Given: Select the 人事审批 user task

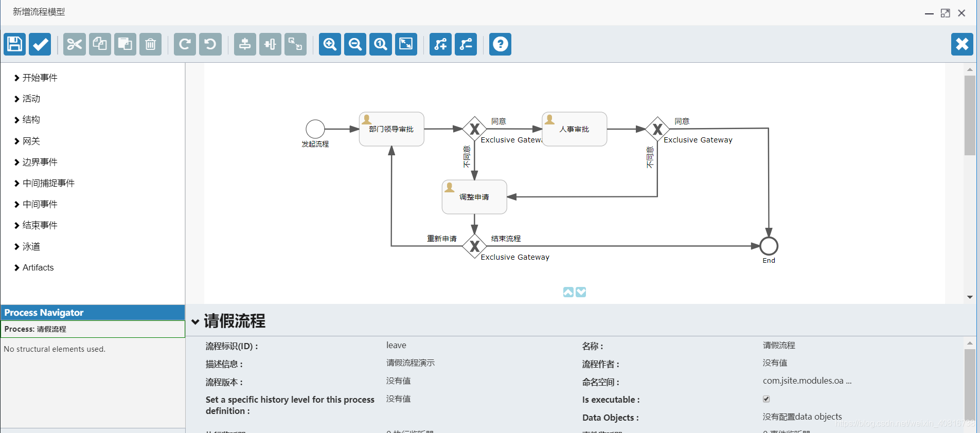Looking at the screenshot, I should (x=575, y=129).
